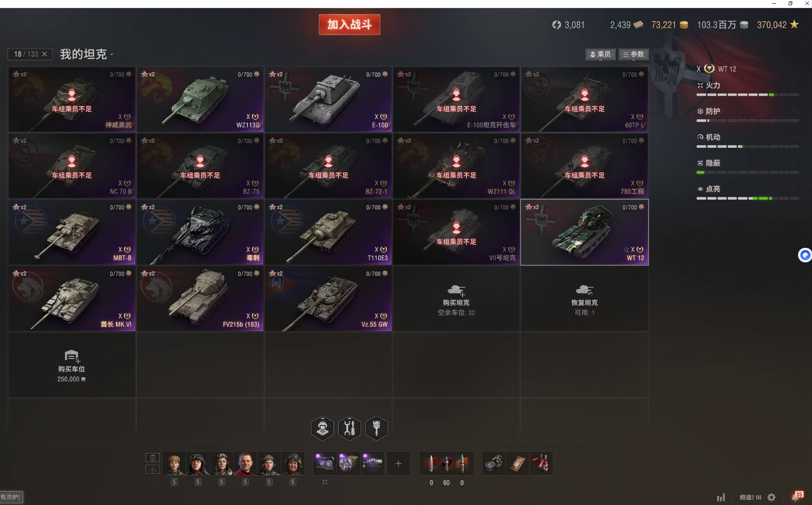Select the E-100 tank card
Screen dimensions: 812x505
(328, 99)
